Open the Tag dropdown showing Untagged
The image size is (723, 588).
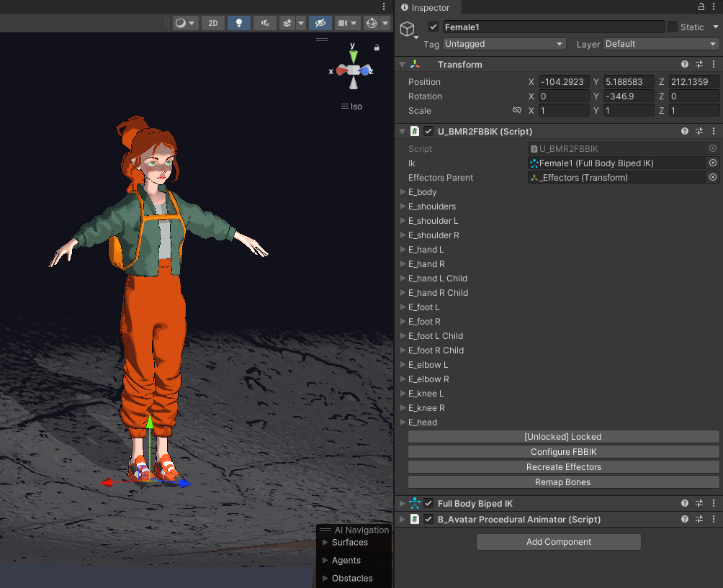tap(504, 45)
